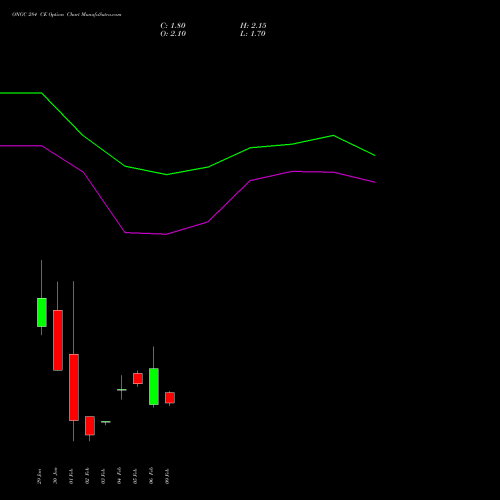Click the '03 Feb' date label
Viewport: 500px width, 500px height.
[x=103, y=476]
